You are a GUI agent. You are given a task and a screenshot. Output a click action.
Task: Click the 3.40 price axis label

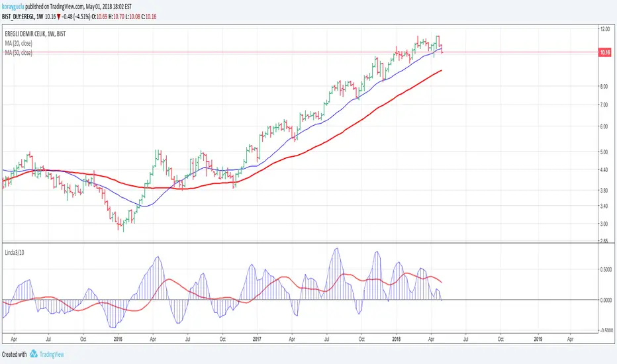[x=604, y=206]
